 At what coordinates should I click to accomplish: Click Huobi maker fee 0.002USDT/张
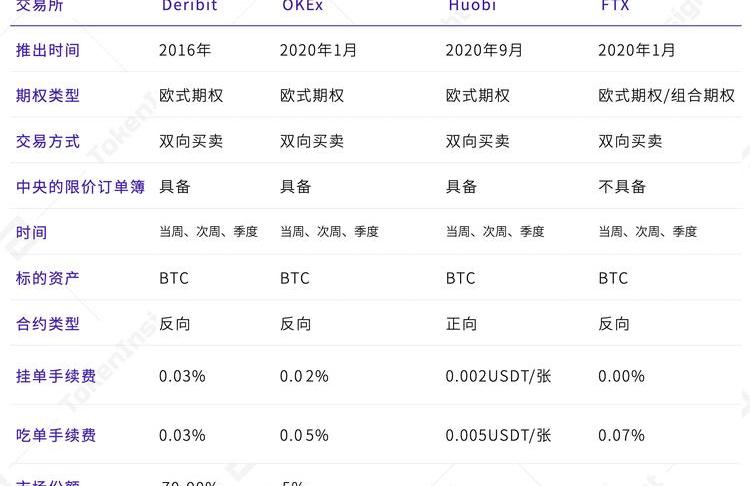pos(498,376)
